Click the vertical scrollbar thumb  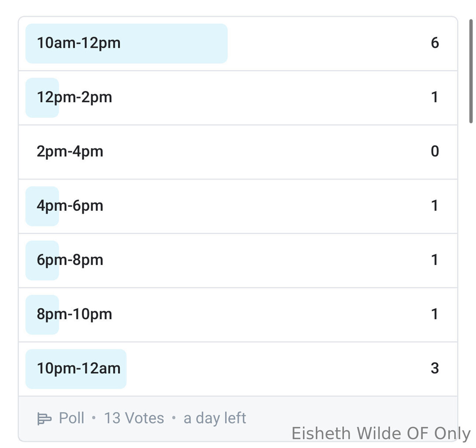[x=471, y=71]
